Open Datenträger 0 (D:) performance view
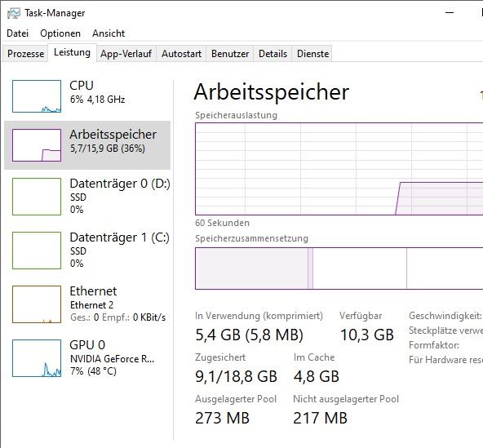This screenshot has height=448, width=483. point(87,197)
